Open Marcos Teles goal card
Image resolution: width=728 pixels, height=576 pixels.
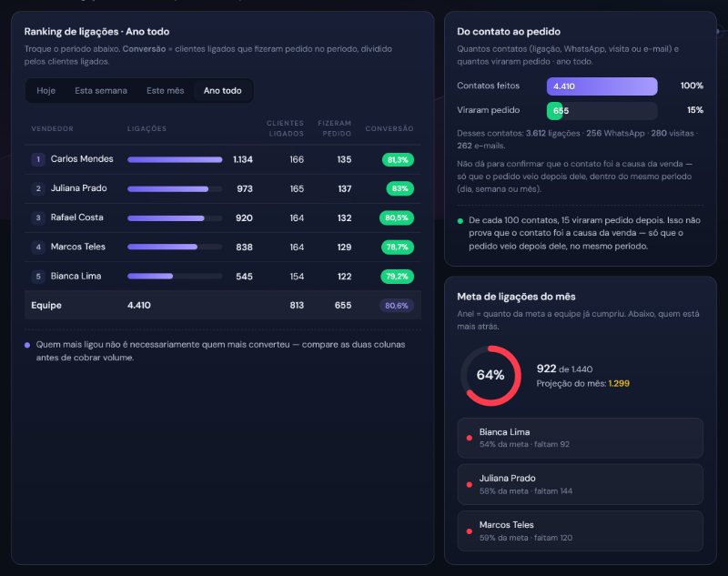pos(580,531)
